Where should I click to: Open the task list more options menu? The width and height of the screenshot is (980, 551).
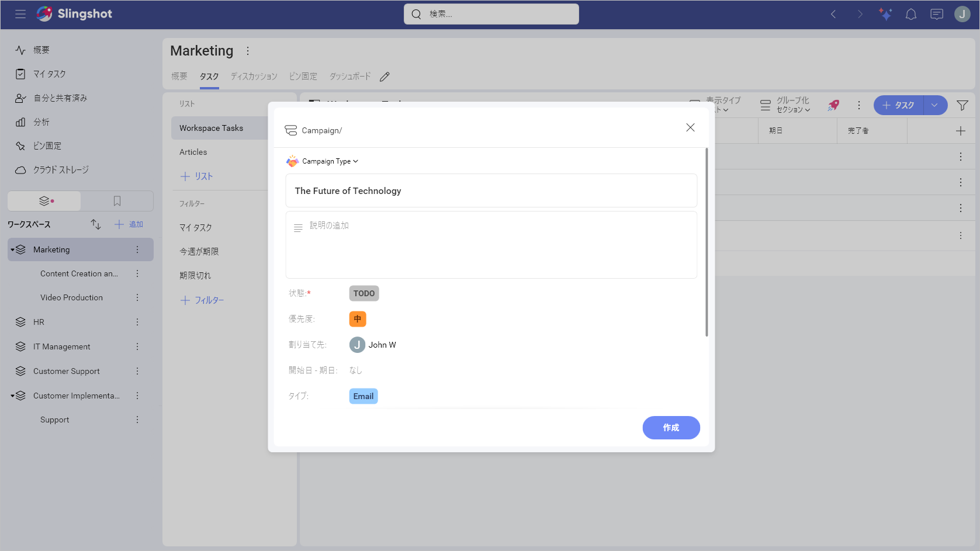pos(859,105)
